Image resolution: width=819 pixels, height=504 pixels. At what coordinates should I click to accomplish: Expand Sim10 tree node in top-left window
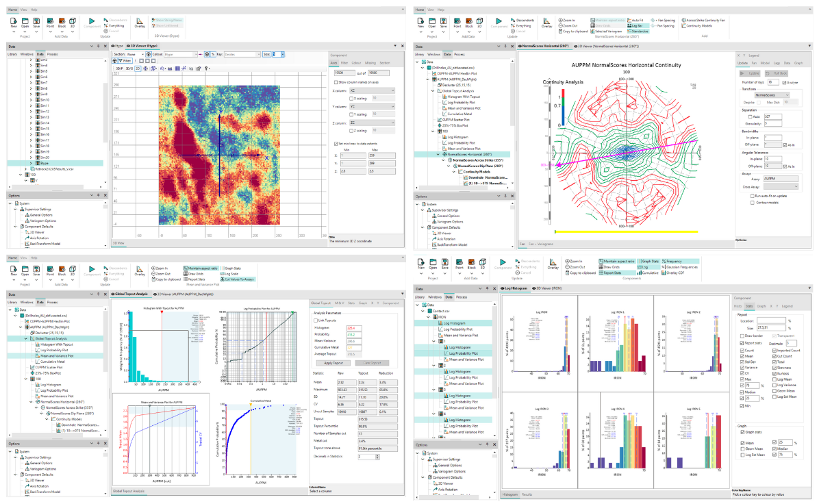coord(31,100)
